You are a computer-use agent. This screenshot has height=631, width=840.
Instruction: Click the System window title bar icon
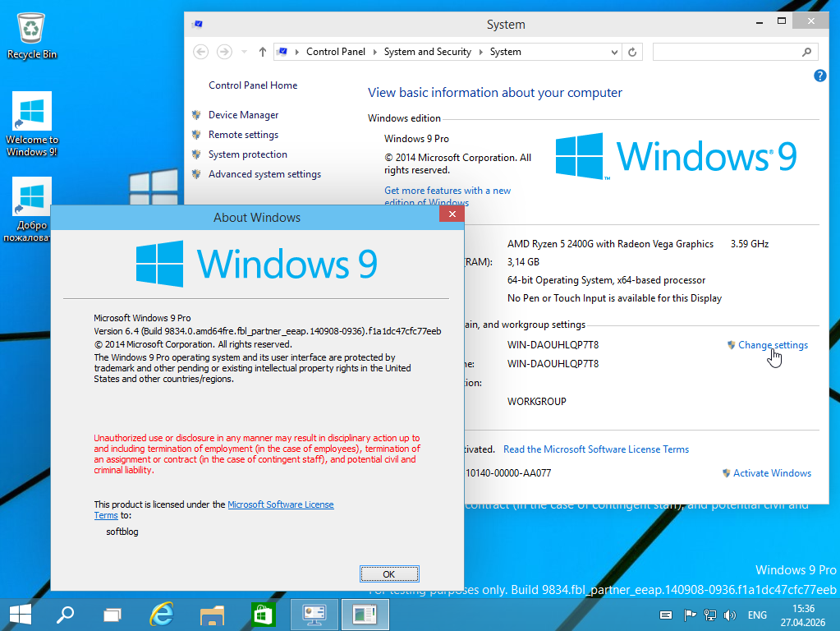coord(198,24)
